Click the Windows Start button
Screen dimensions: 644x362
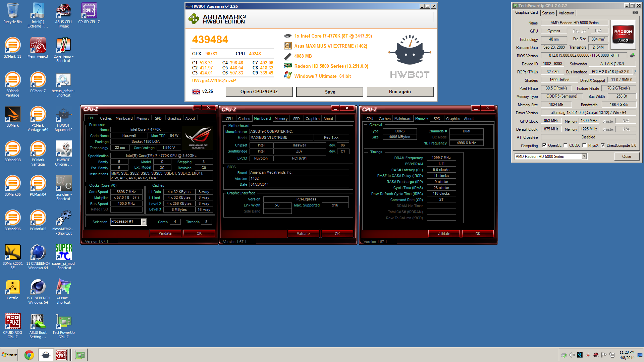coord(9,355)
